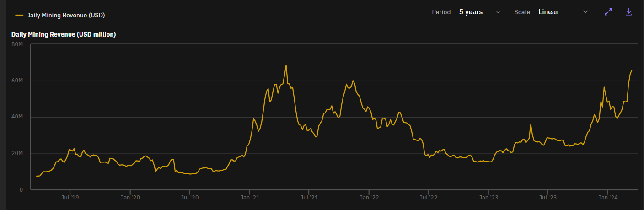
Task: Open the Scale dropdown showing Linear
Action: (563, 12)
